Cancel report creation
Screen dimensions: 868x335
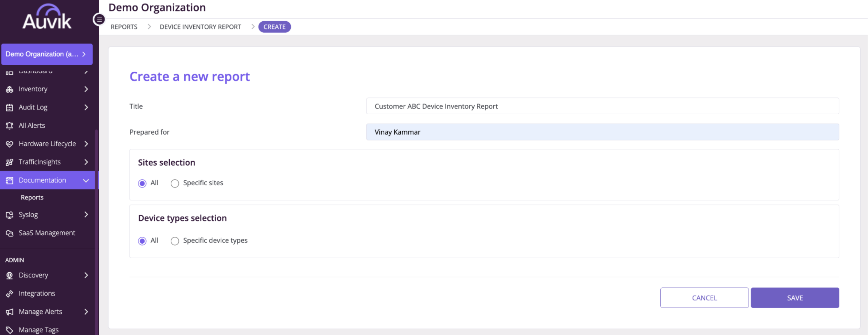(x=704, y=298)
